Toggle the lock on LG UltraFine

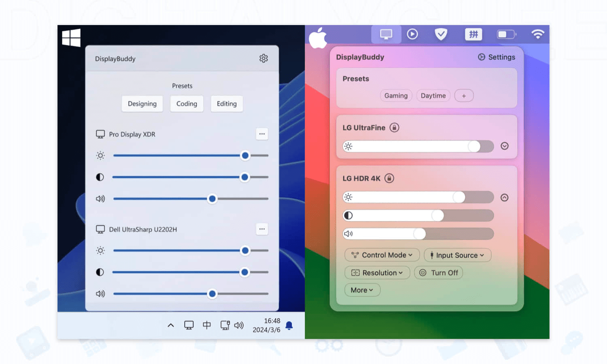[394, 127]
